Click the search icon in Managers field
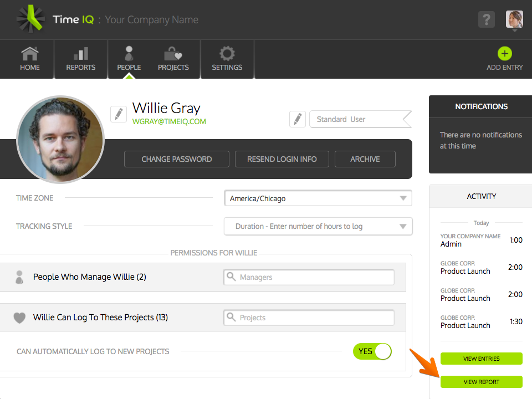532x399 pixels. click(x=231, y=277)
